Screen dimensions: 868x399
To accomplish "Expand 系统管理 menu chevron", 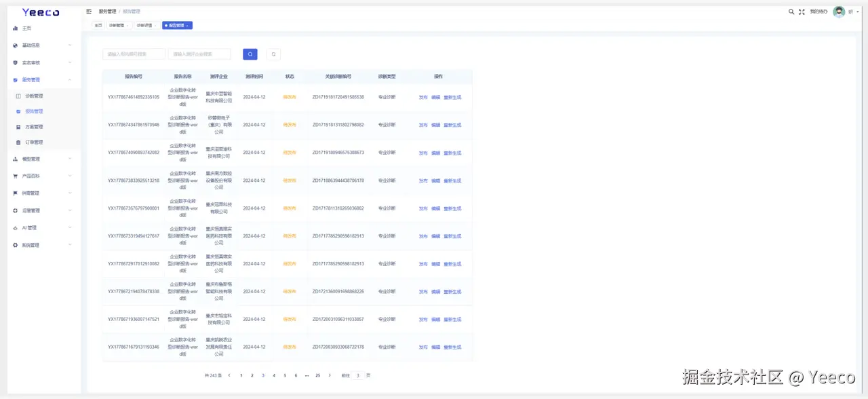I will (x=70, y=245).
